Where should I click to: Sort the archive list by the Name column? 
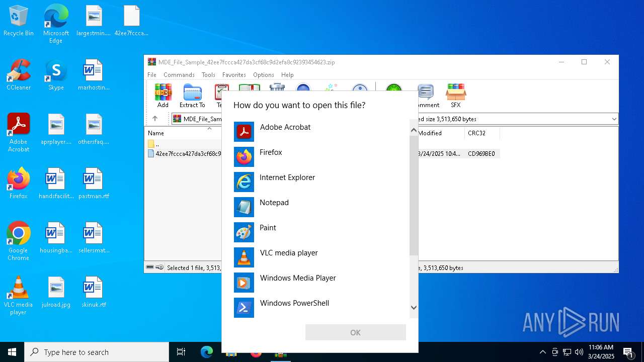coord(183,133)
